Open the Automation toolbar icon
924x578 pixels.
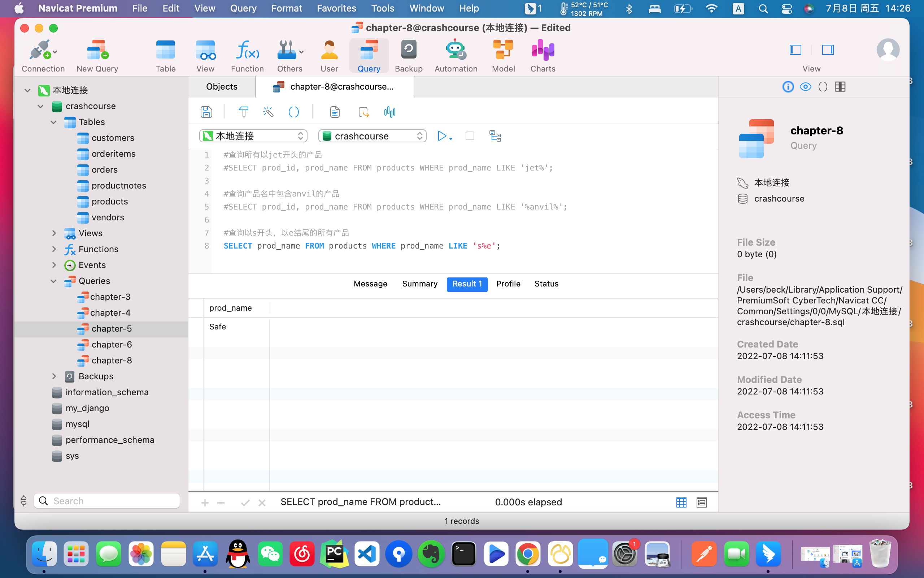pos(456,56)
